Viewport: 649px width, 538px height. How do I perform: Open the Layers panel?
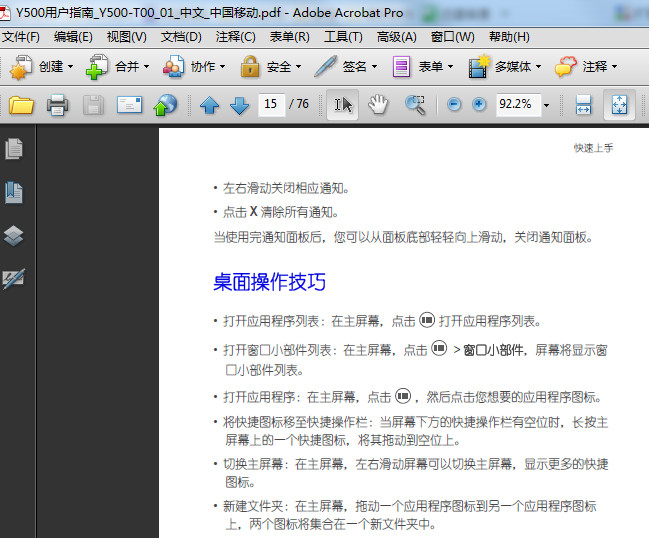(x=14, y=236)
